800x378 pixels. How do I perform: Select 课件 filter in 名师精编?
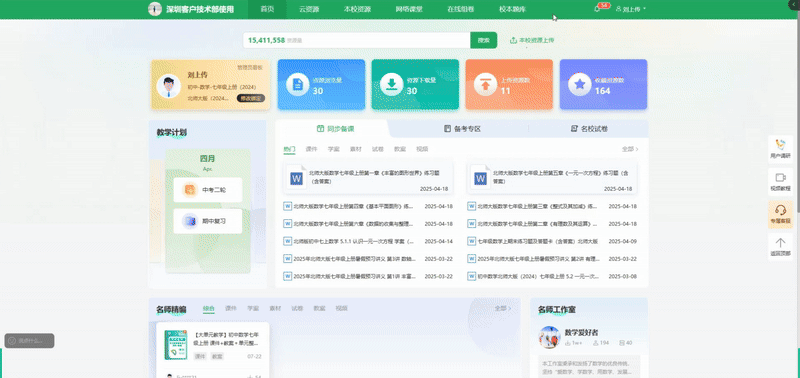pos(231,309)
